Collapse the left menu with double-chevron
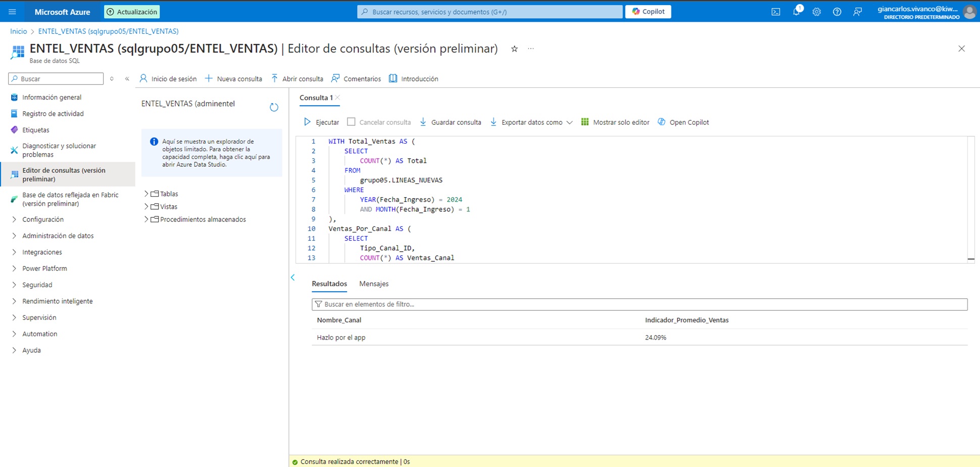This screenshot has width=980, height=467. [127, 79]
